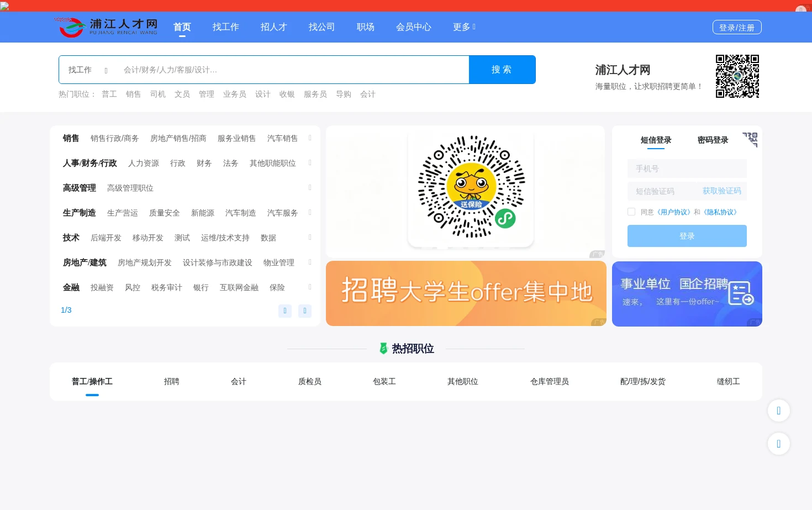The height and width of the screenshot is (510, 812).
Task: Expand the 人事/财务/行政 category row arrow
Action: [310, 162]
